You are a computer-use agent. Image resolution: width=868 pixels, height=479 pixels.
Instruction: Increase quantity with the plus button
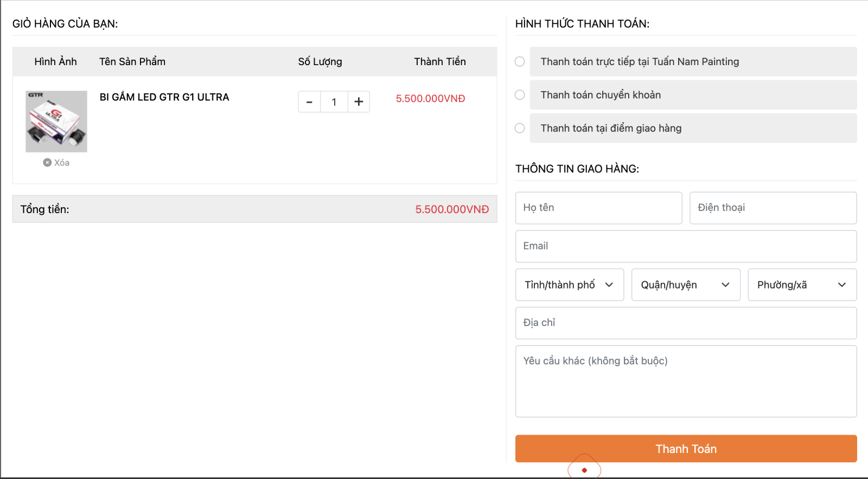(359, 101)
